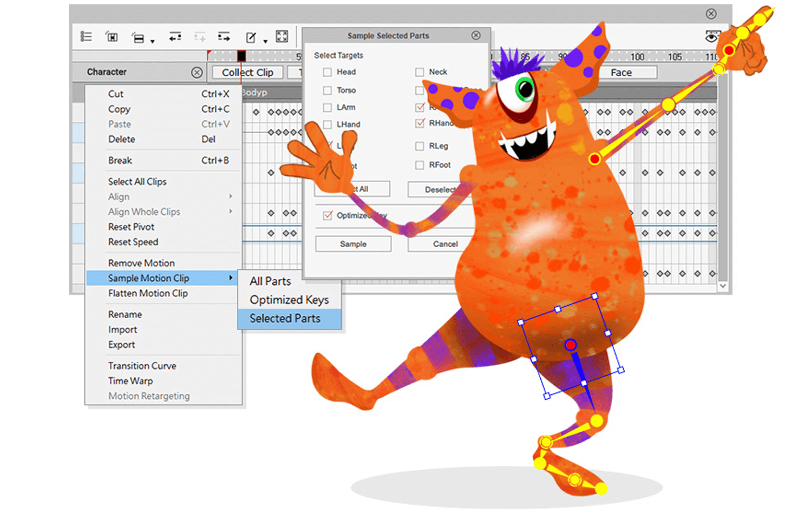This screenshot has width=812, height=514.
Task: Choose Flatten Motion Clip menu entry
Action: click(x=163, y=293)
